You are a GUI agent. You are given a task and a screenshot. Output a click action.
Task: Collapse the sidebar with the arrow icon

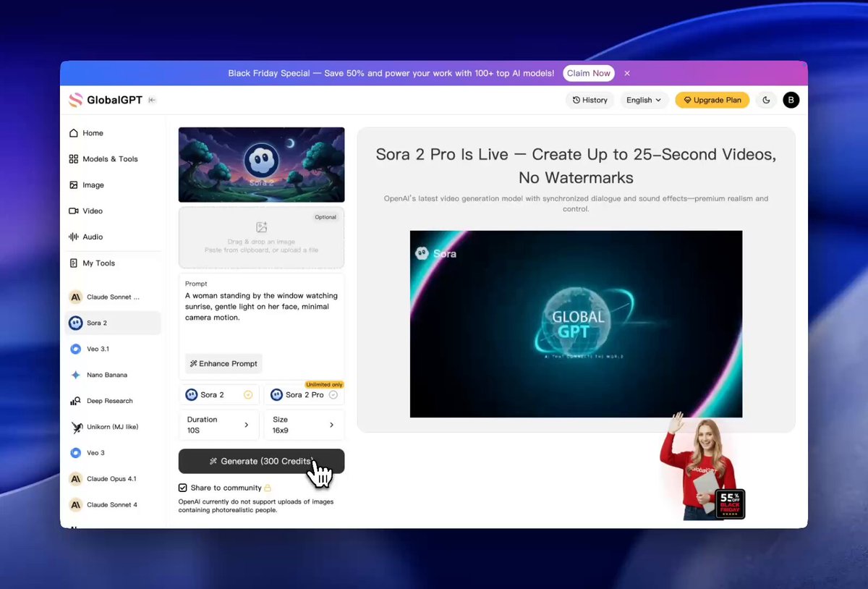pyautogui.click(x=152, y=100)
